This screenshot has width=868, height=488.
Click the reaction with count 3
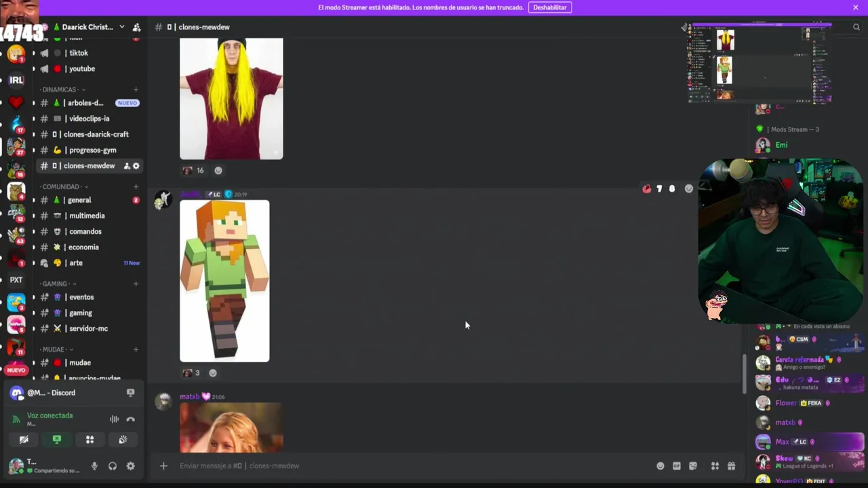pos(191,373)
